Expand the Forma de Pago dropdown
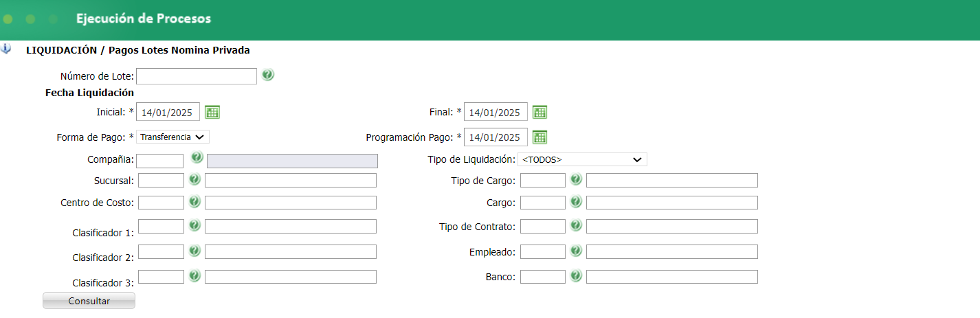The height and width of the screenshot is (318, 980). coord(172,137)
